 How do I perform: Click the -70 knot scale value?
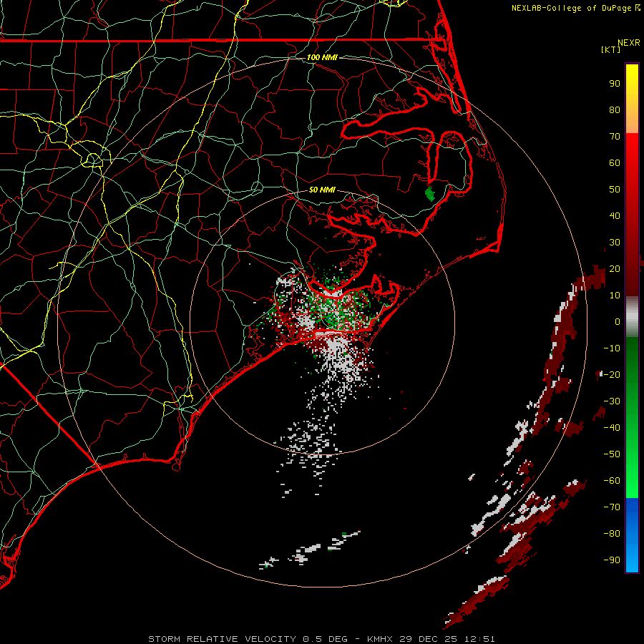612,507
